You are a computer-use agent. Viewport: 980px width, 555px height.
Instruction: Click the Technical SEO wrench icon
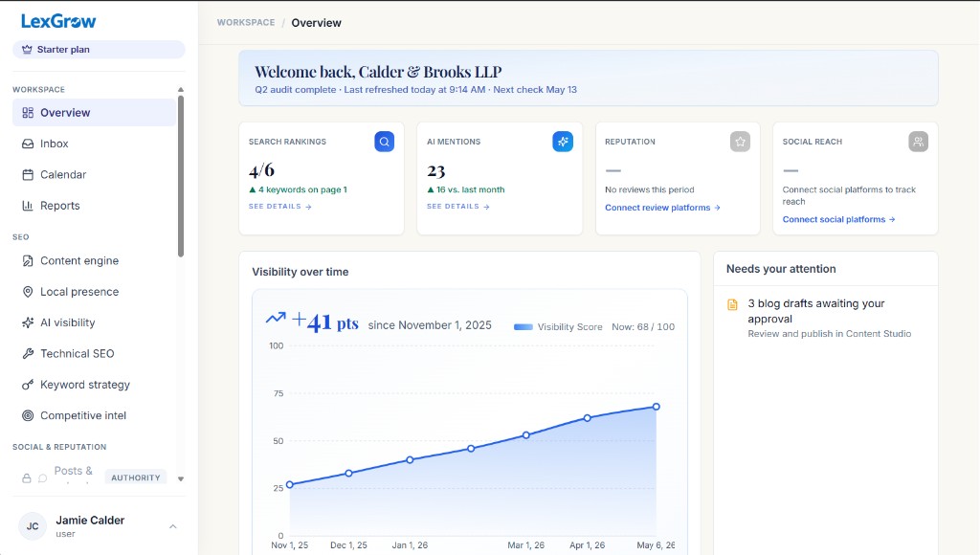(28, 354)
